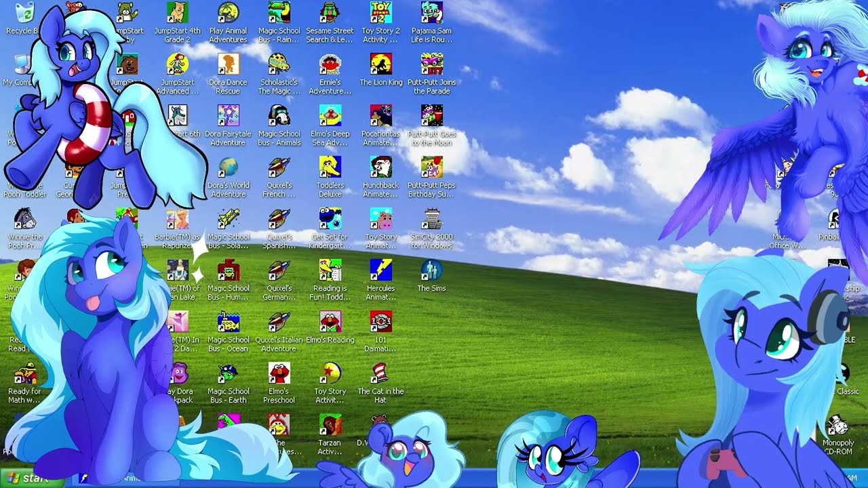The image size is (868, 488).
Task: Launch Quixel's Italian Adventure shortcut
Action: pyautogui.click(x=279, y=331)
